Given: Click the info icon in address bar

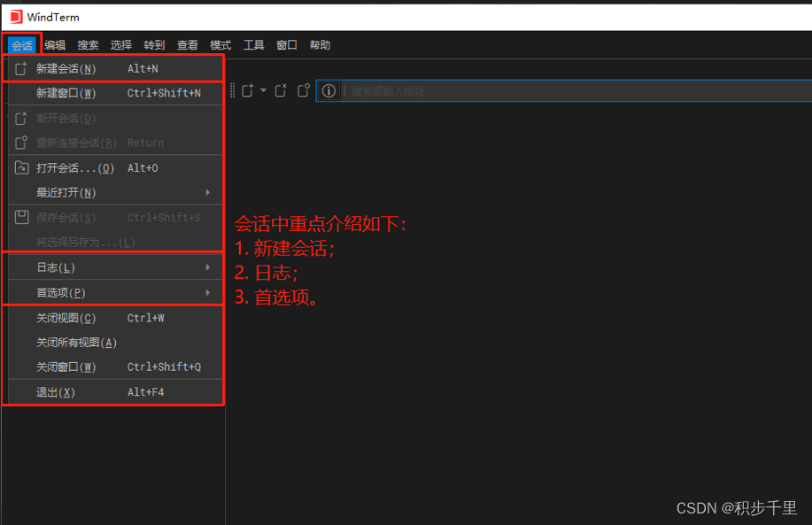Looking at the screenshot, I should (329, 91).
